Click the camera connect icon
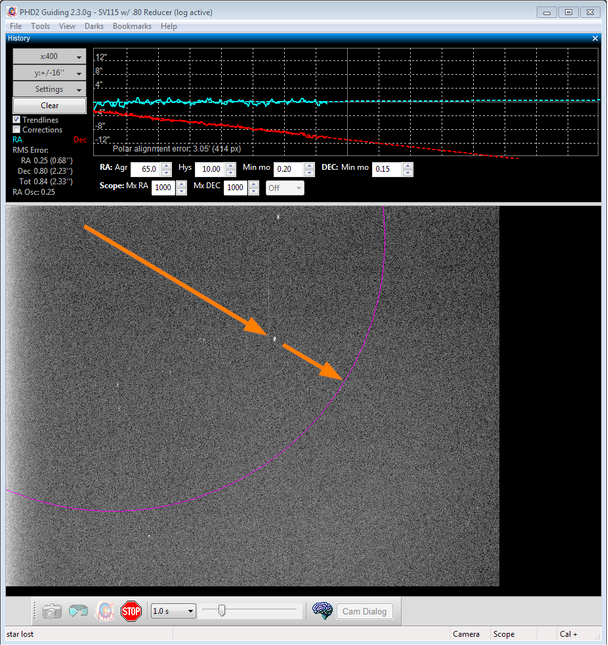Screen dimensions: 608x645 51,611
